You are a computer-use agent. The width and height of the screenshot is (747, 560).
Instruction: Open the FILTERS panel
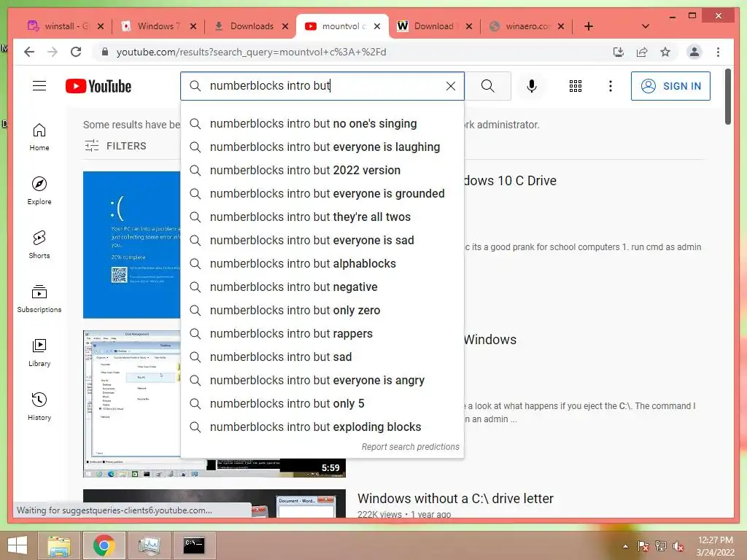click(115, 146)
